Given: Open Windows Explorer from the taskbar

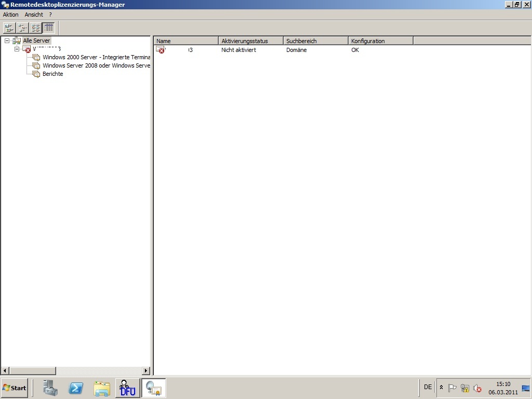Looking at the screenshot, I should tap(102, 388).
